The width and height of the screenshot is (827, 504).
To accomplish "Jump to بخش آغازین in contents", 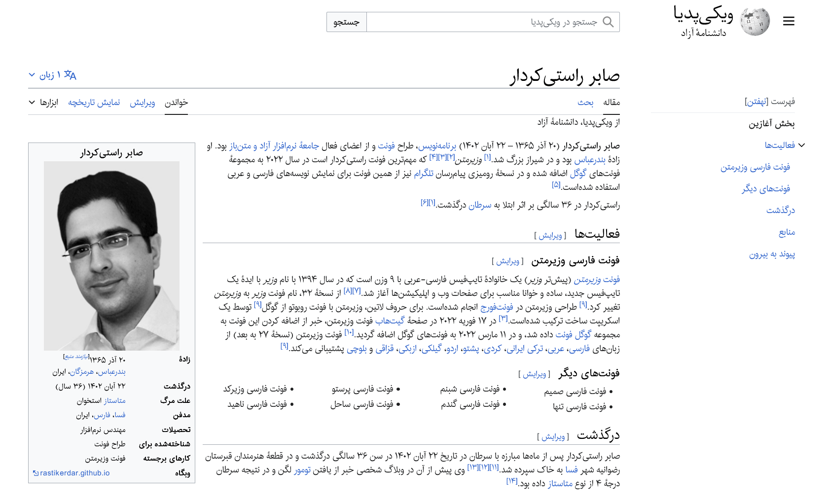I will click(772, 124).
